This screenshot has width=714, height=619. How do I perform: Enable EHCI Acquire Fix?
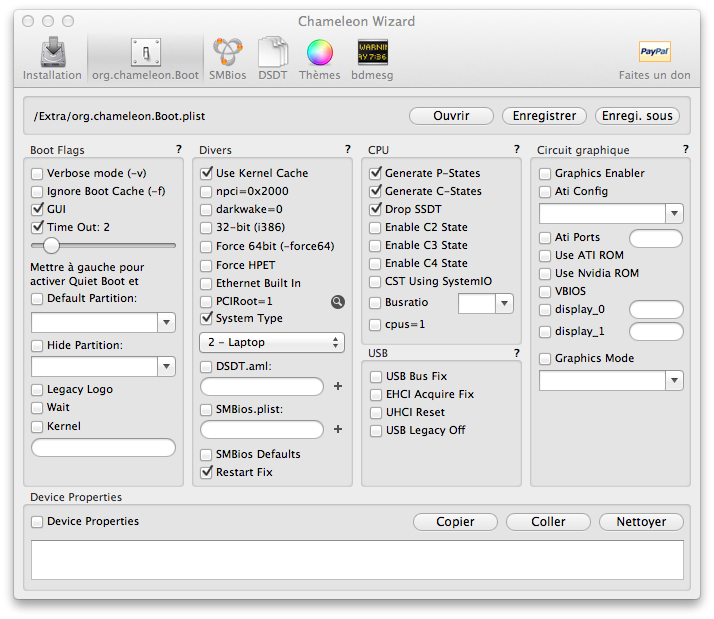click(376, 394)
